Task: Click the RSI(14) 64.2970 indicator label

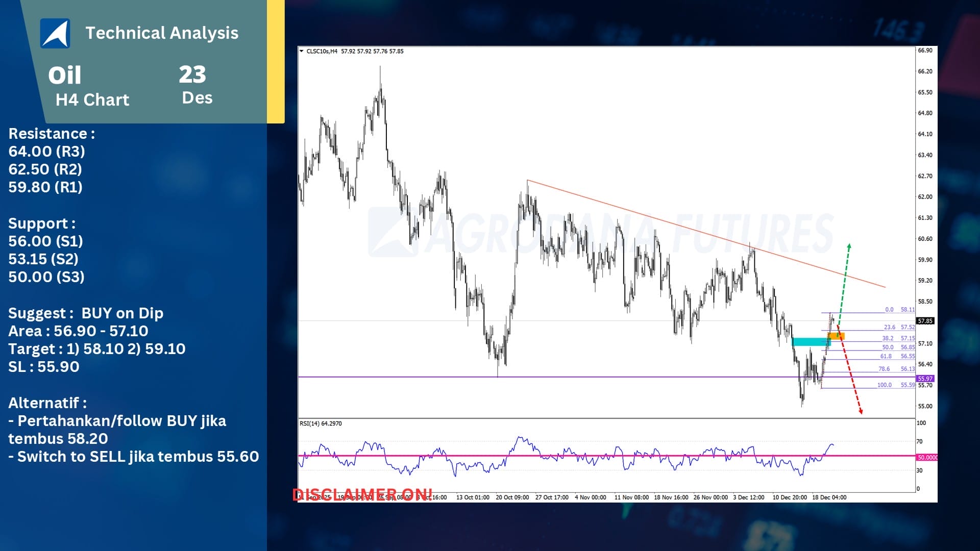Action: [x=321, y=423]
